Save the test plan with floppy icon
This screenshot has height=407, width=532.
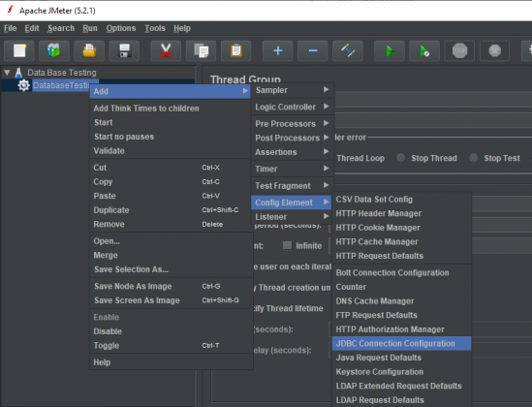click(x=124, y=50)
